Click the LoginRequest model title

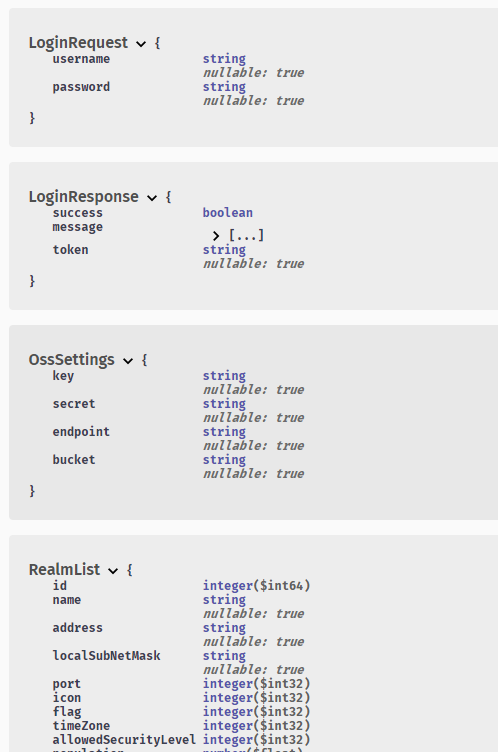pyautogui.click(x=78, y=43)
